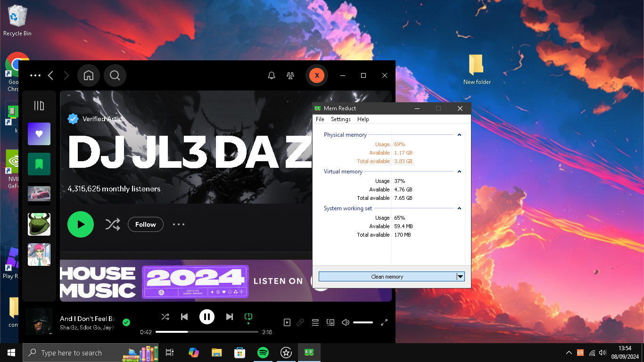The image size is (644, 362).
Task: Remove current song from Liked Songs checkmark
Action: coord(126,322)
